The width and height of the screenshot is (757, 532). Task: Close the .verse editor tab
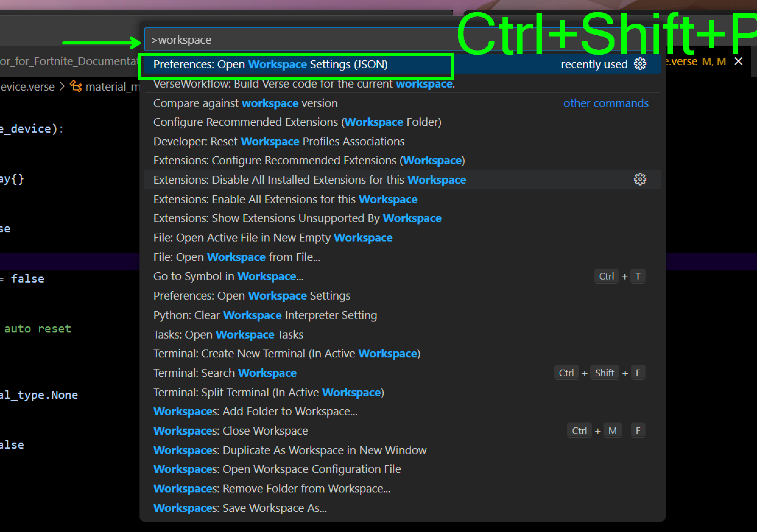738,61
